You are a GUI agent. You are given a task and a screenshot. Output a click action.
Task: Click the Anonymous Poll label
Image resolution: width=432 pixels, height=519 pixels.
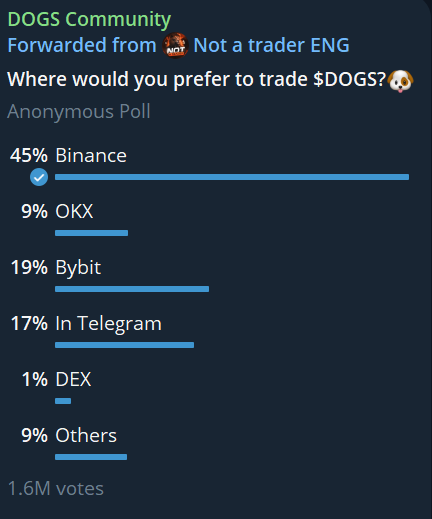[x=79, y=112]
